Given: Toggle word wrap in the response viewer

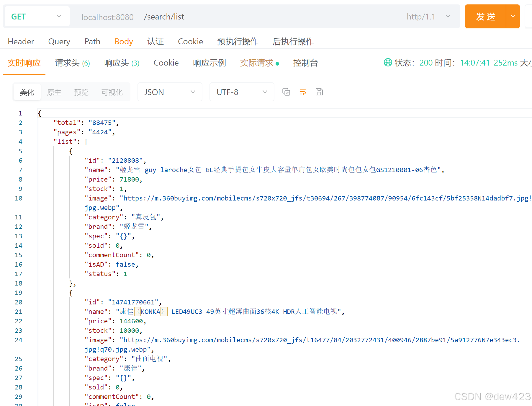Looking at the screenshot, I should click(x=302, y=92).
